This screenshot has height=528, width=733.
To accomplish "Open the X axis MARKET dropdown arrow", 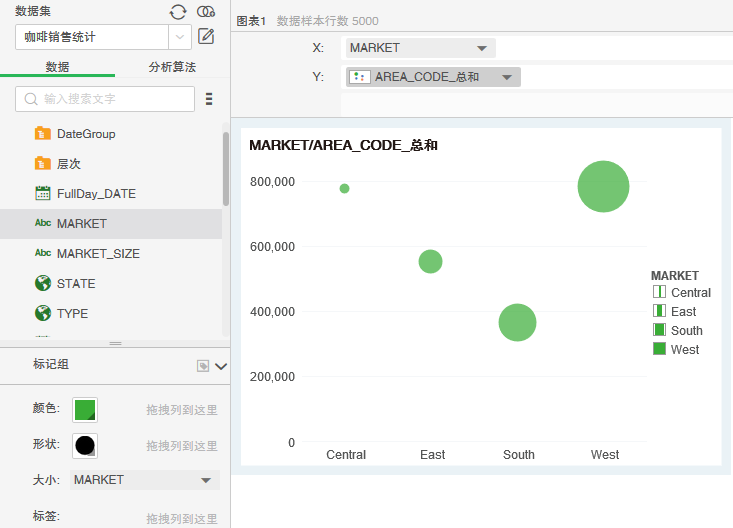I will pos(481,48).
